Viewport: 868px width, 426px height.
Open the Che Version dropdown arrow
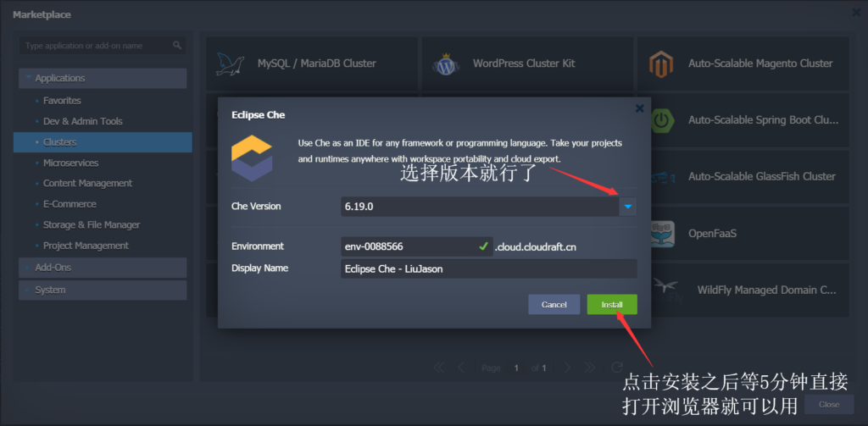coord(628,207)
